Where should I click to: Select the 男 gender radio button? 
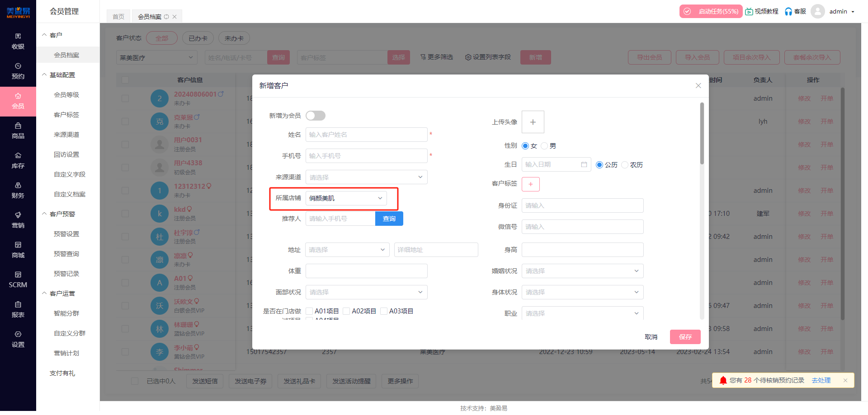544,146
